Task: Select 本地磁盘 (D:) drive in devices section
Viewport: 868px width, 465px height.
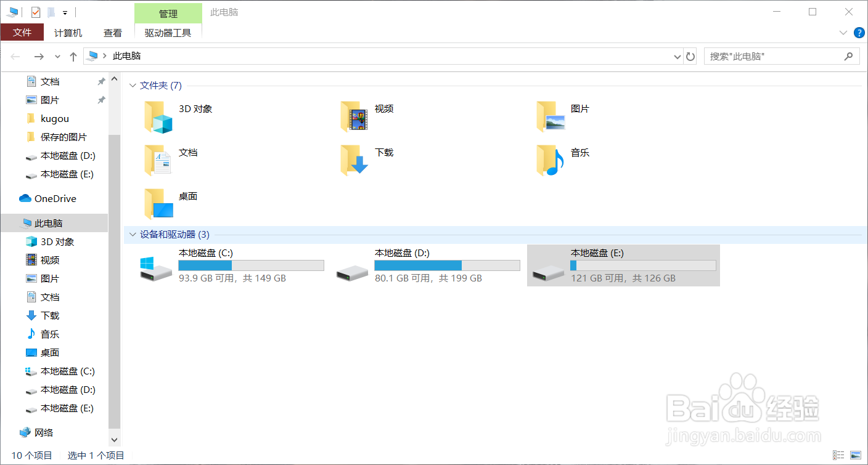Action: pos(427,265)
